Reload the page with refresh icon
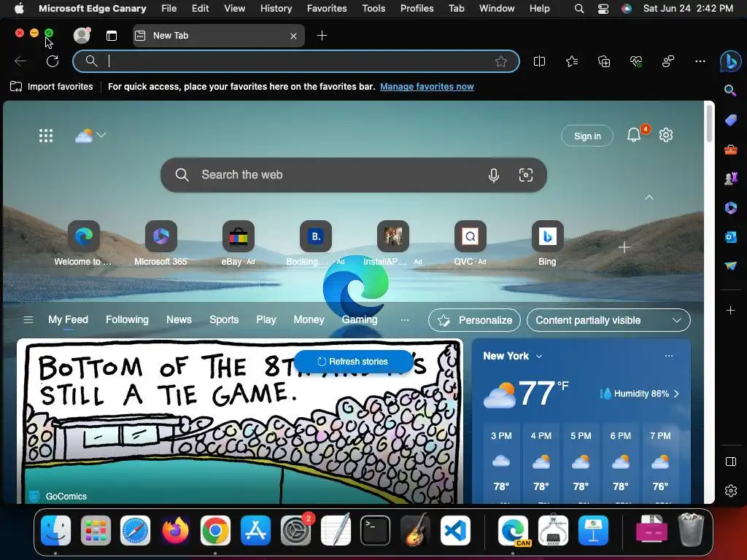This screenshot has height=560, width=747. (x=53, y=61)
